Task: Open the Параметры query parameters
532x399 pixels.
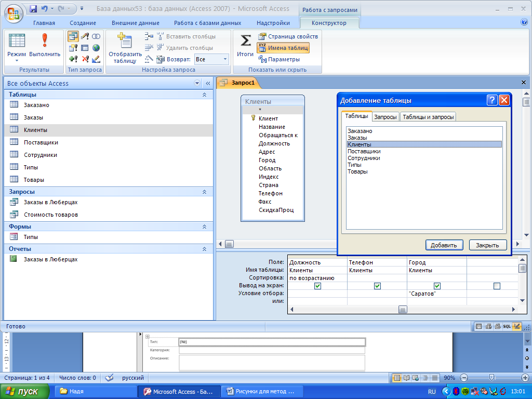Action: tap(279, 59)
